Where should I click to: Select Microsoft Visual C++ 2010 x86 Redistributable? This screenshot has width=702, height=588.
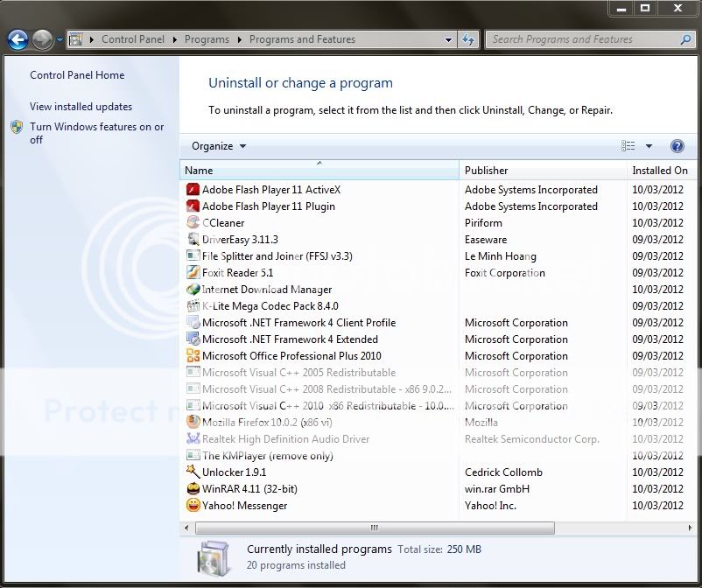click(439, 405)
